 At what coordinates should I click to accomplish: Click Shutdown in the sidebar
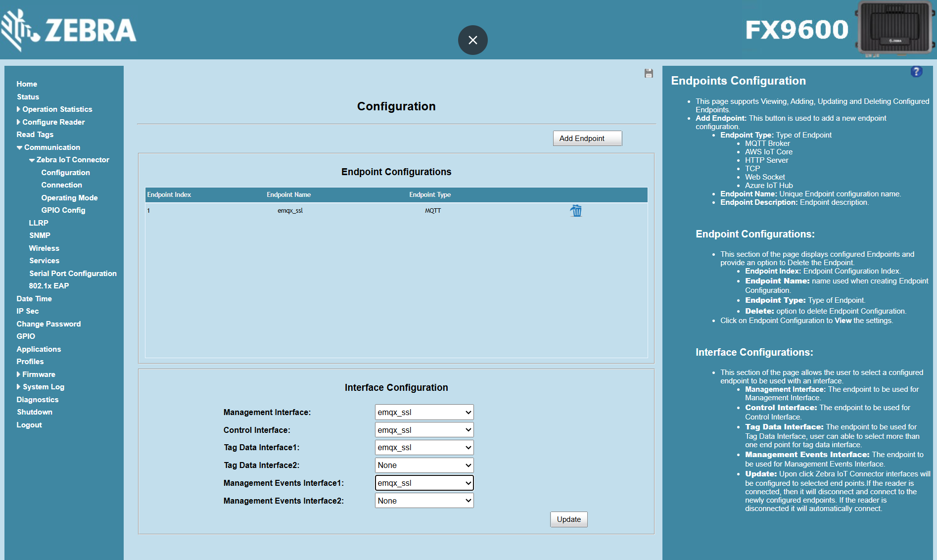pyautogui.click(x=34, y=412)
